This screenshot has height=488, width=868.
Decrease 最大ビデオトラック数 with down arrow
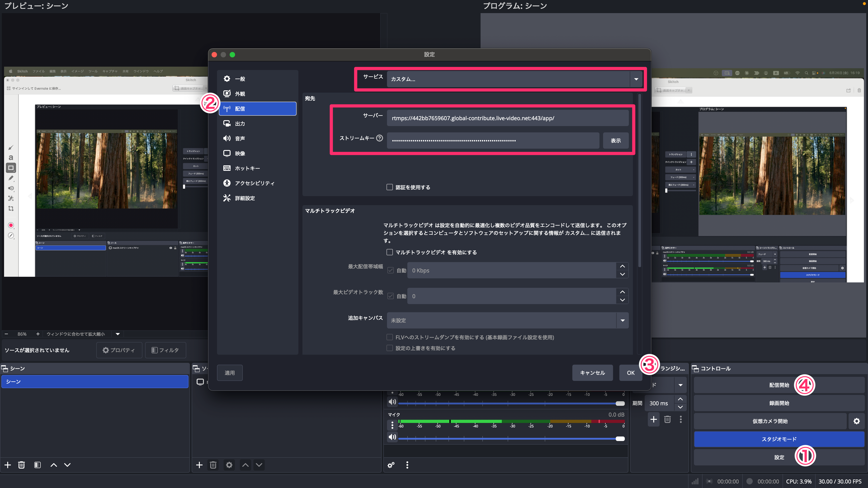[622, 300]
